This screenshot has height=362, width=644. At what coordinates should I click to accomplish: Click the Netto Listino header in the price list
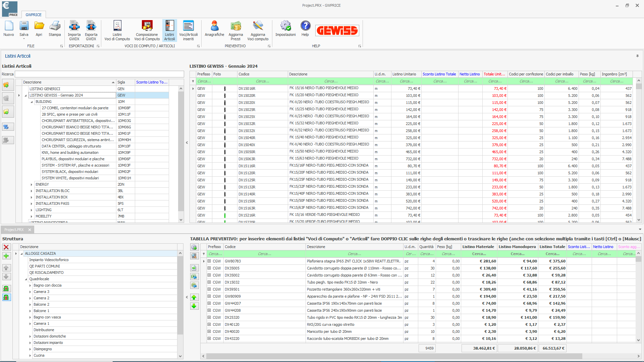(x=470, y=74)
